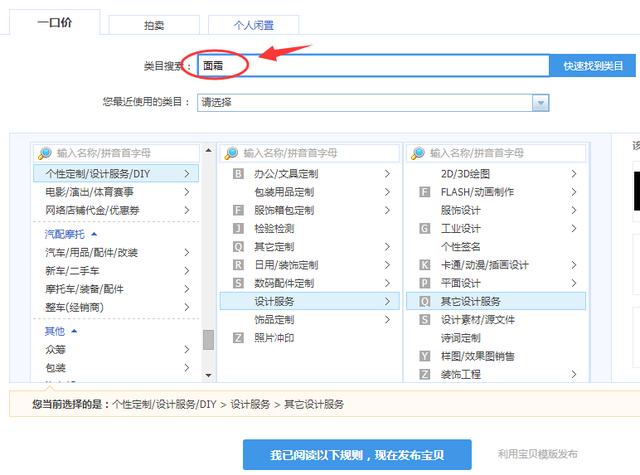
Task: Select 个性定制/设计服务/DIY category
Action: (x=116, y=174)
